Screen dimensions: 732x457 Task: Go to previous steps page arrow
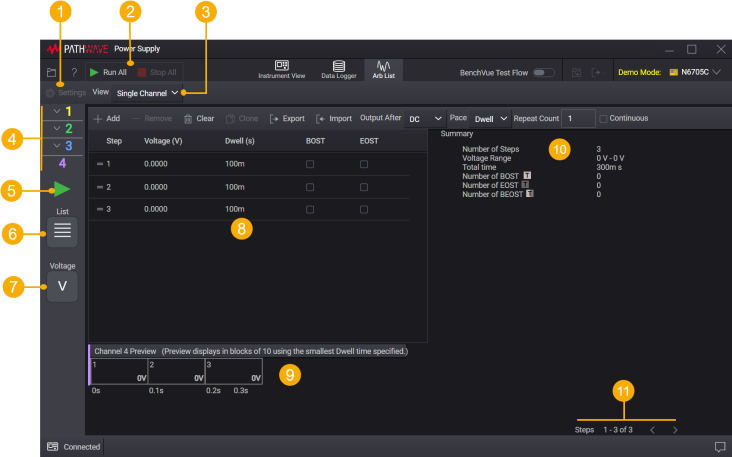(651, 430)
